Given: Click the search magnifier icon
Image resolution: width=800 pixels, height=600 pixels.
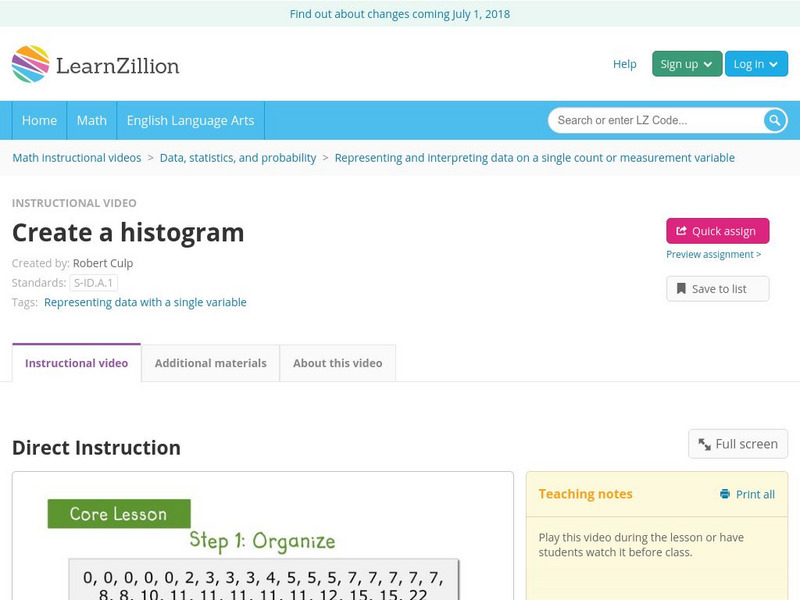Looking at the screenshot, I should coord(773,120).
